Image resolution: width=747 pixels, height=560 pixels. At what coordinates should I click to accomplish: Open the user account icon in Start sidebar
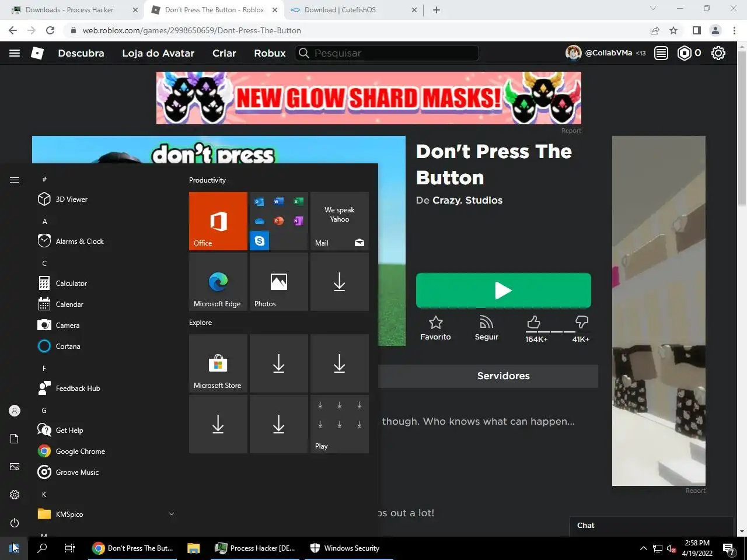point(15,411)
